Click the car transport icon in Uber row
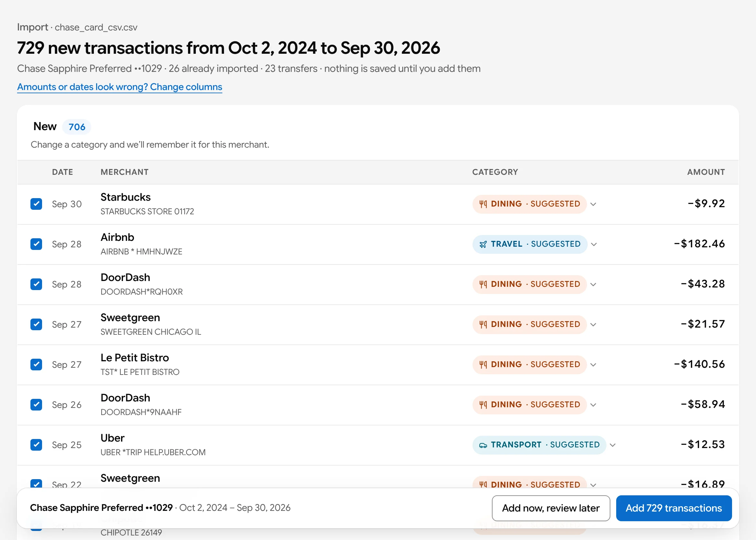This screenshot has width=756, height=540. coord(483,445)
